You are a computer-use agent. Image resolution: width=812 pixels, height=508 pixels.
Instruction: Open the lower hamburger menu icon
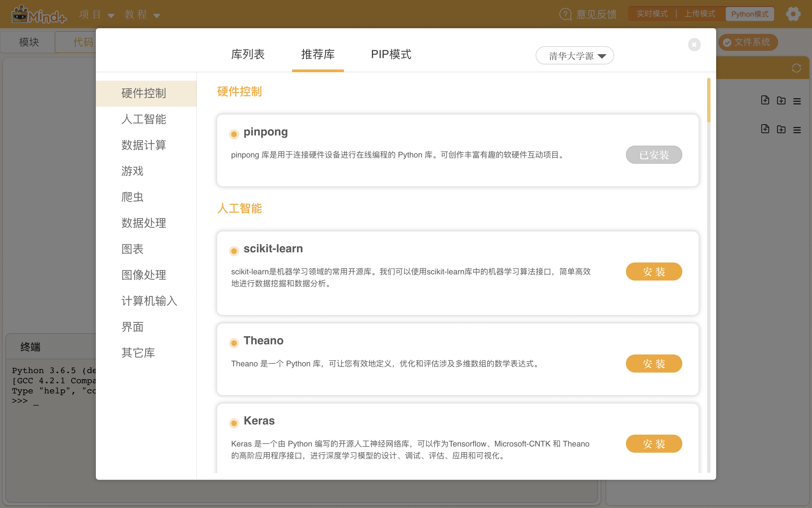pyautogui.click(x=797, y=130)
